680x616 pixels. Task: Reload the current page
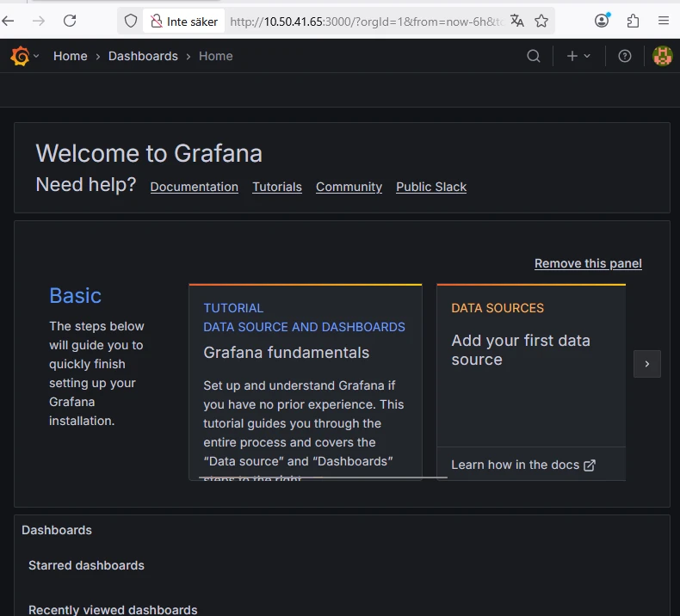[70, 21]
